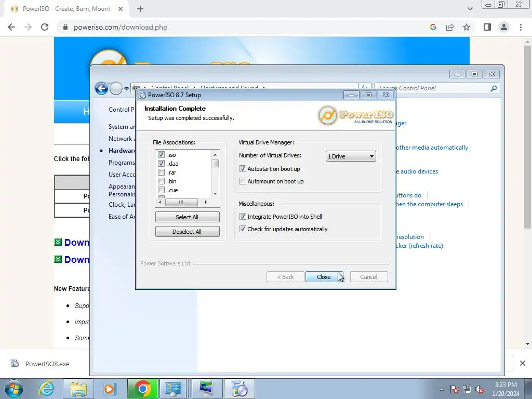Click the Chrome address bar URL

point(121,27)
